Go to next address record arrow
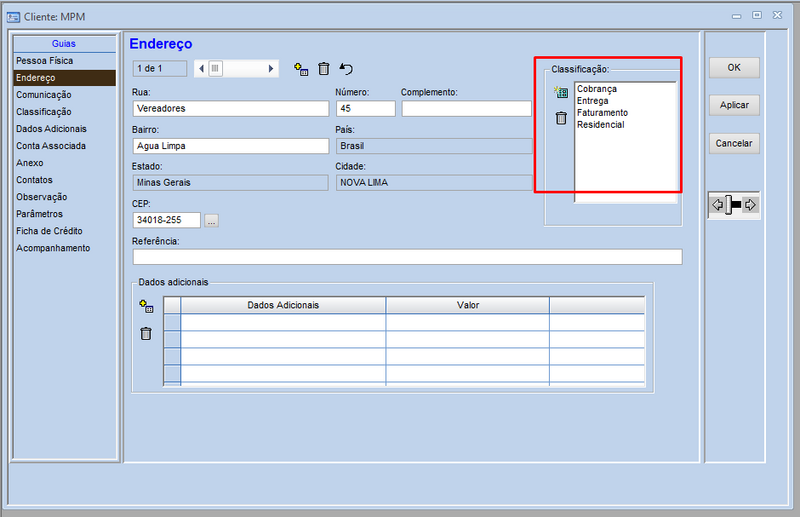This screenshot has height=517, width=800. click(x=271, y=68)
